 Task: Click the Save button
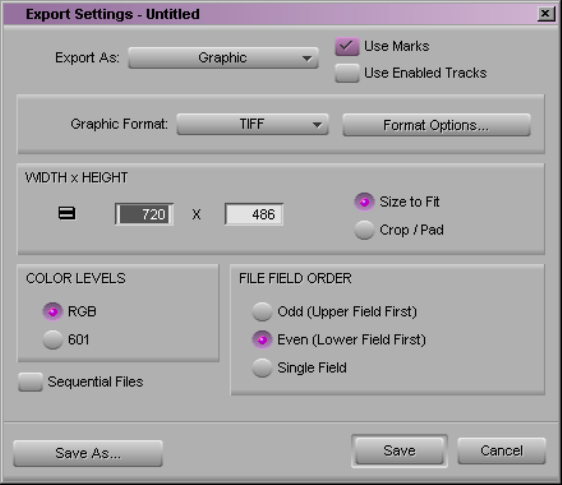coord(399,451)
